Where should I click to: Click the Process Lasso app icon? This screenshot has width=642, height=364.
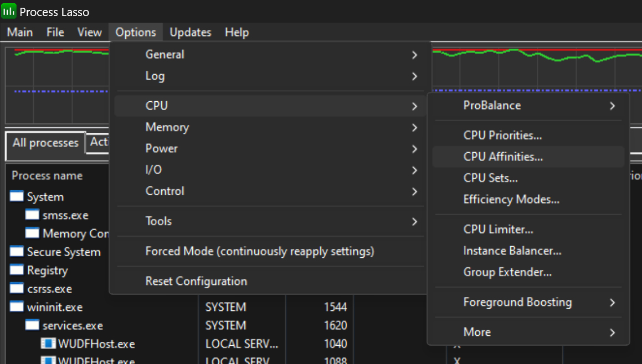[x=9, y=11]
